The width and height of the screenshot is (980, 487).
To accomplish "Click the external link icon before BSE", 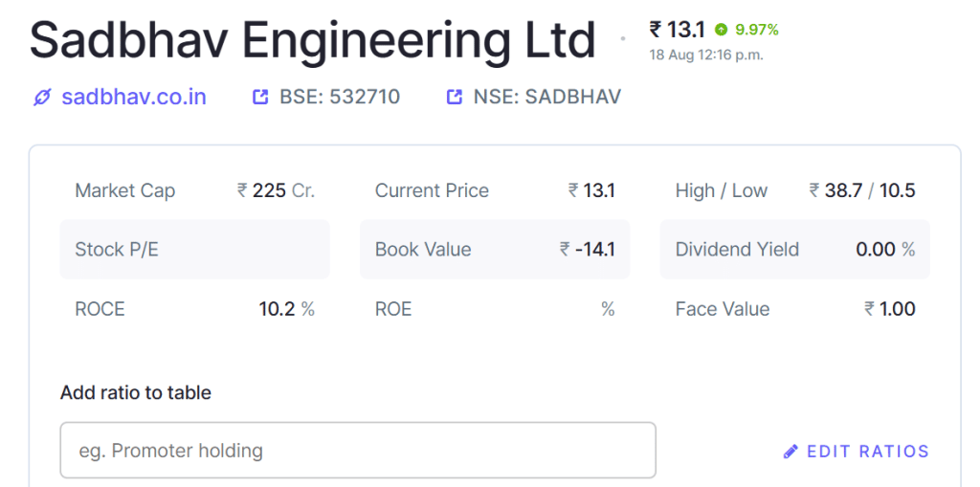I will click(x=260, y=97).
